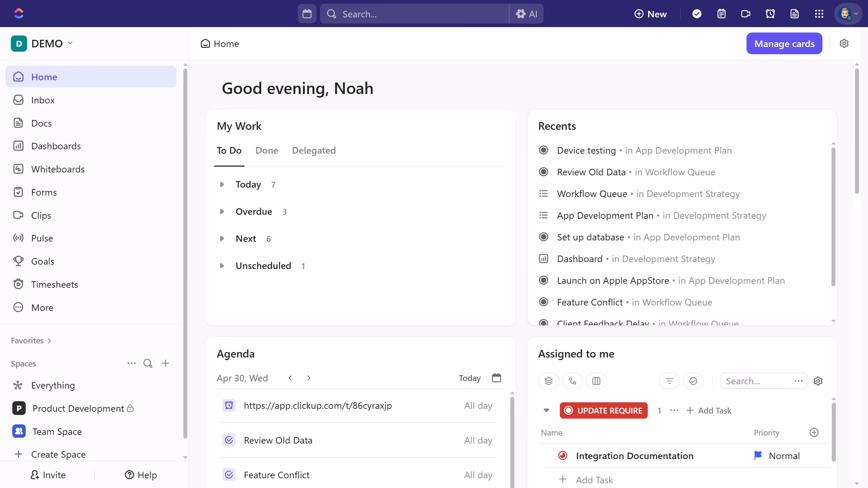
Task: Open Forms in the sidebar
Action: pyautogui.click(x=91, y=192)
